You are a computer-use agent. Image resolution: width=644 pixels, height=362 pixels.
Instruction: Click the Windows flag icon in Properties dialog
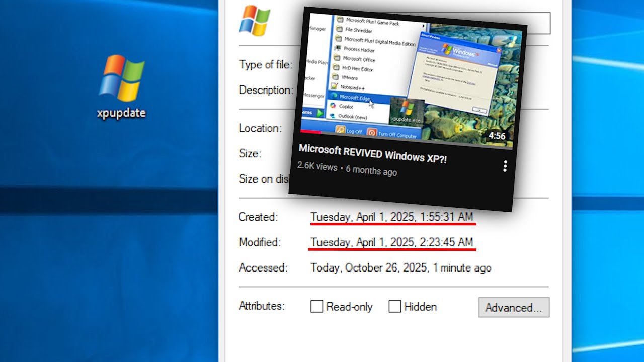pyautogui.click(x=255, y=21)
